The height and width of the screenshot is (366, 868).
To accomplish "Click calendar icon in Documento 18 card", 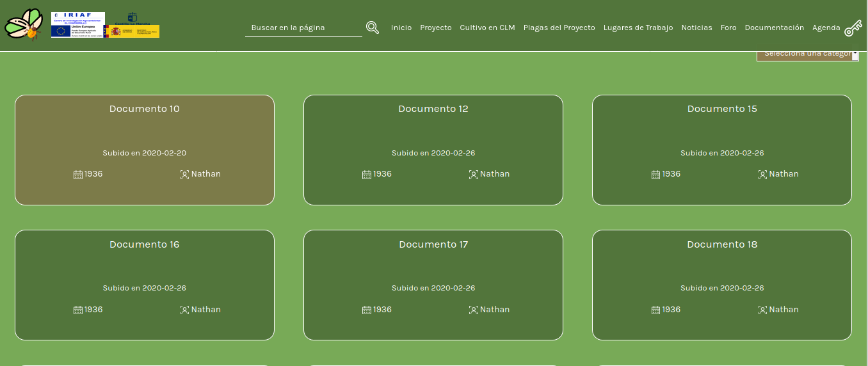I will coord(655,310).
